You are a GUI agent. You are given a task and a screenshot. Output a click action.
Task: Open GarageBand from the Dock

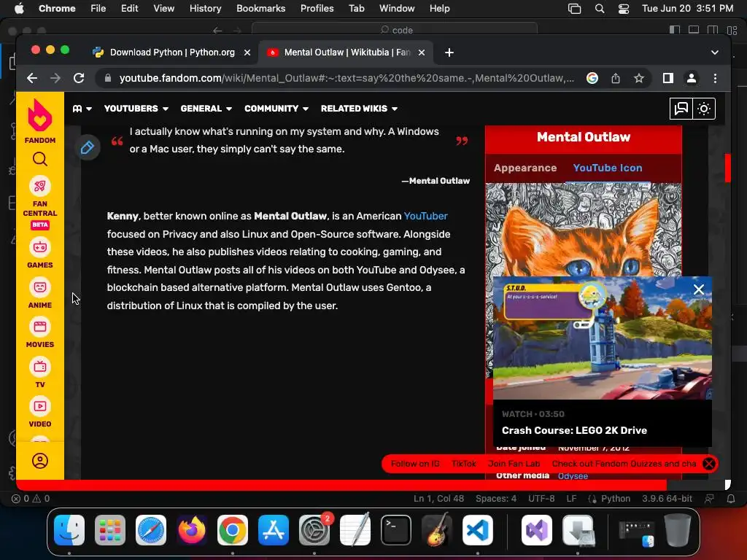point(436,530)
